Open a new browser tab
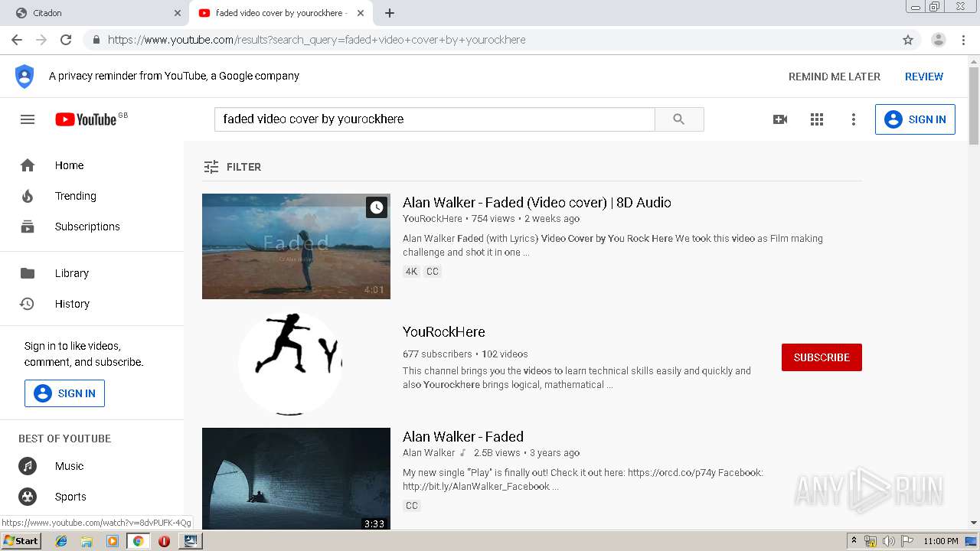980x551 pixels. (390, 13)
